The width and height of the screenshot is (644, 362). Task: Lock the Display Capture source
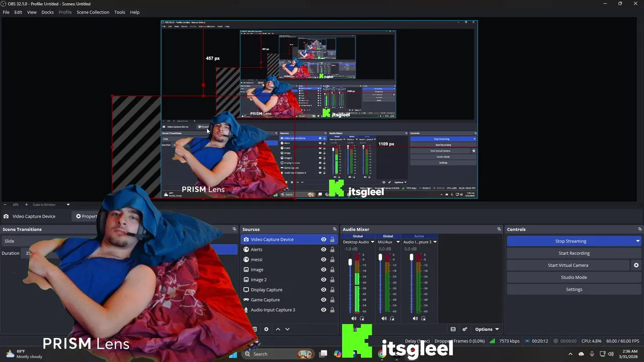click(x=332, y=290)
